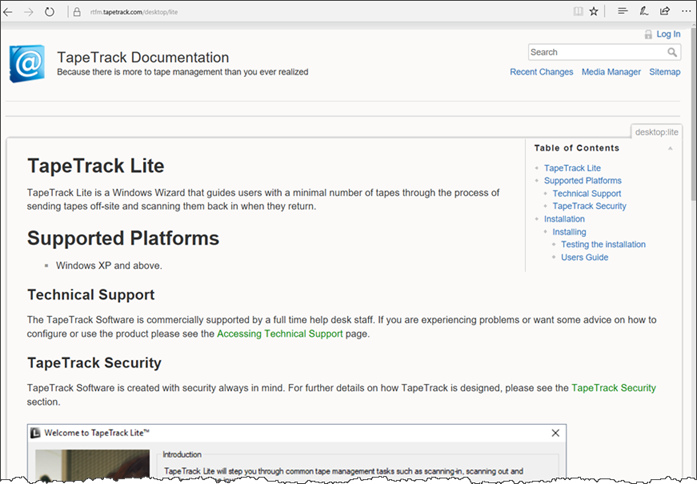Click the TapeTrack Lite main heading

coord(96,166)
